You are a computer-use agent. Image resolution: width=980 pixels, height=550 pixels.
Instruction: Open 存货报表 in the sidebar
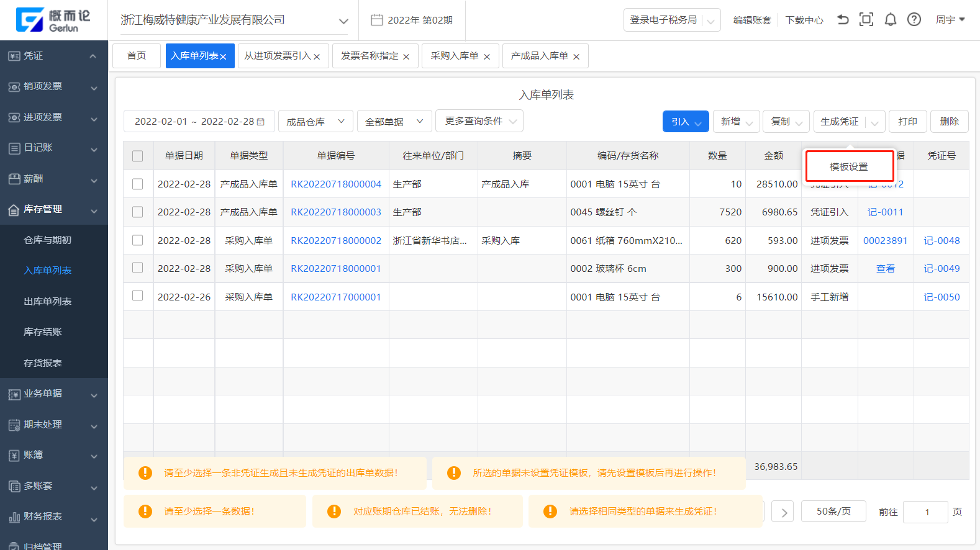click(43, 363)
